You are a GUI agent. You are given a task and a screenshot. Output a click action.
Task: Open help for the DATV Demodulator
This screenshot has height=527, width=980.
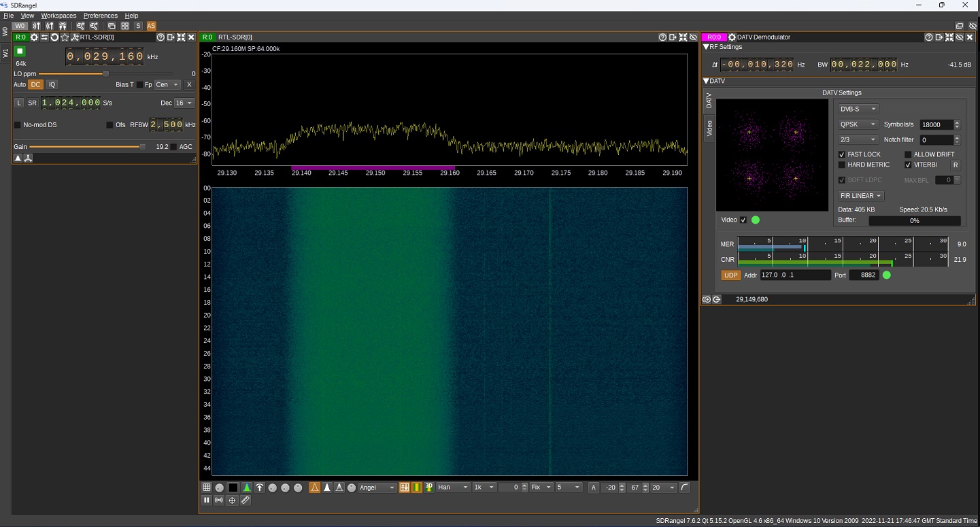pyautogui.click(x=928, y=37)
